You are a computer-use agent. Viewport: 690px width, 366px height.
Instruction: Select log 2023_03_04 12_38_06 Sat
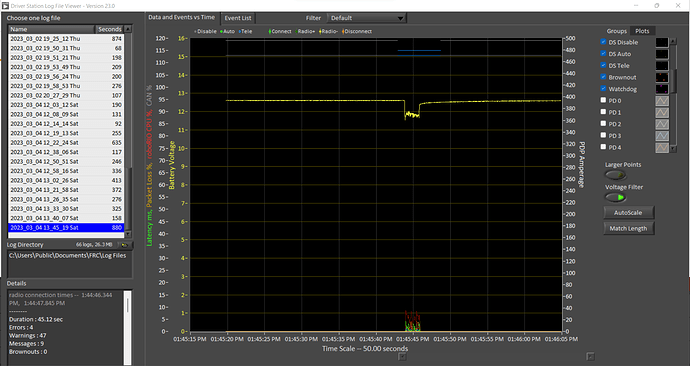point(66,152)
